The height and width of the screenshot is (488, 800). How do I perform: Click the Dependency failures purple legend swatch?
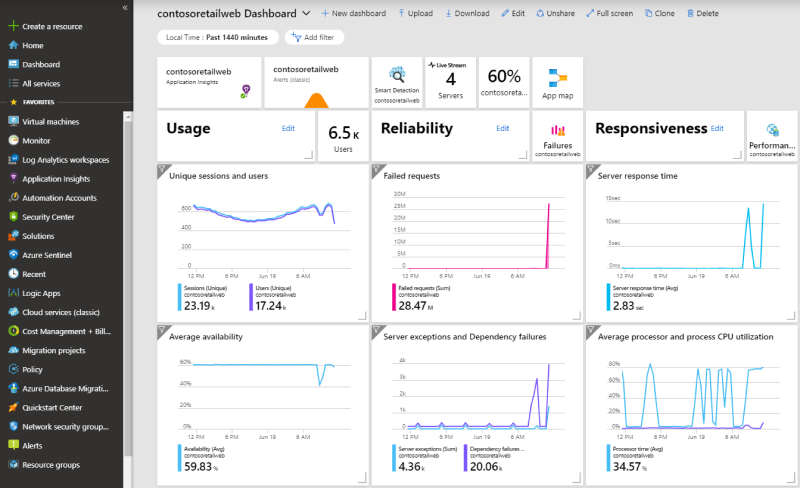point(465,458)
